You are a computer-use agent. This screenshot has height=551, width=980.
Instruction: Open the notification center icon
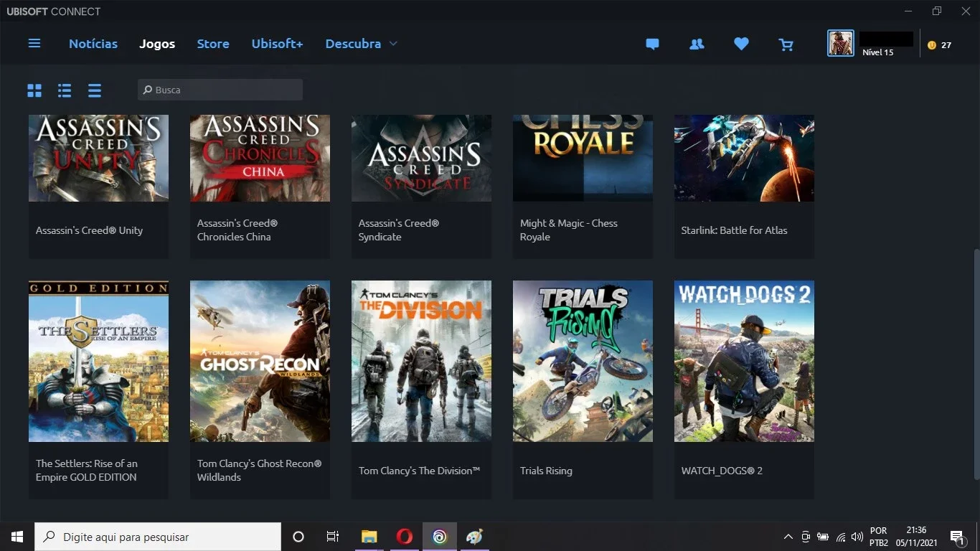coord(957,537)
